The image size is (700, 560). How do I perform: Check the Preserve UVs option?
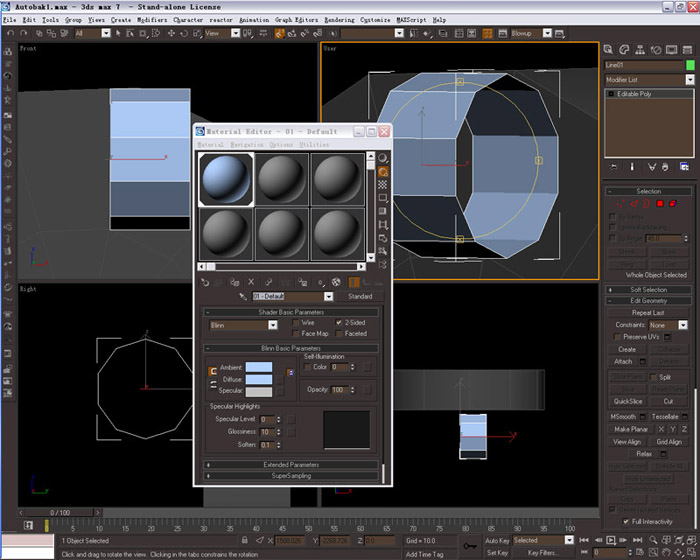617,337
